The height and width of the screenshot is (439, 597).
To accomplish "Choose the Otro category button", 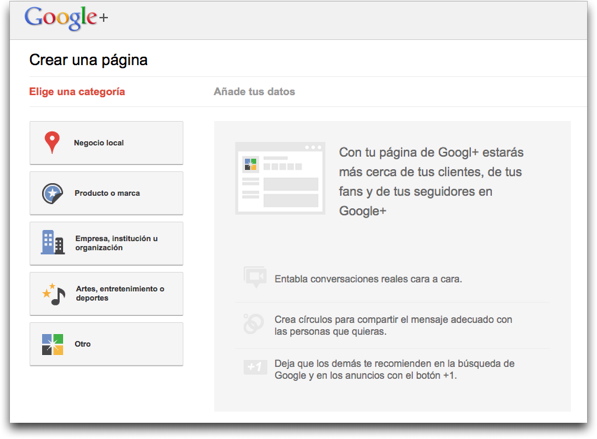I will (106, 344).
